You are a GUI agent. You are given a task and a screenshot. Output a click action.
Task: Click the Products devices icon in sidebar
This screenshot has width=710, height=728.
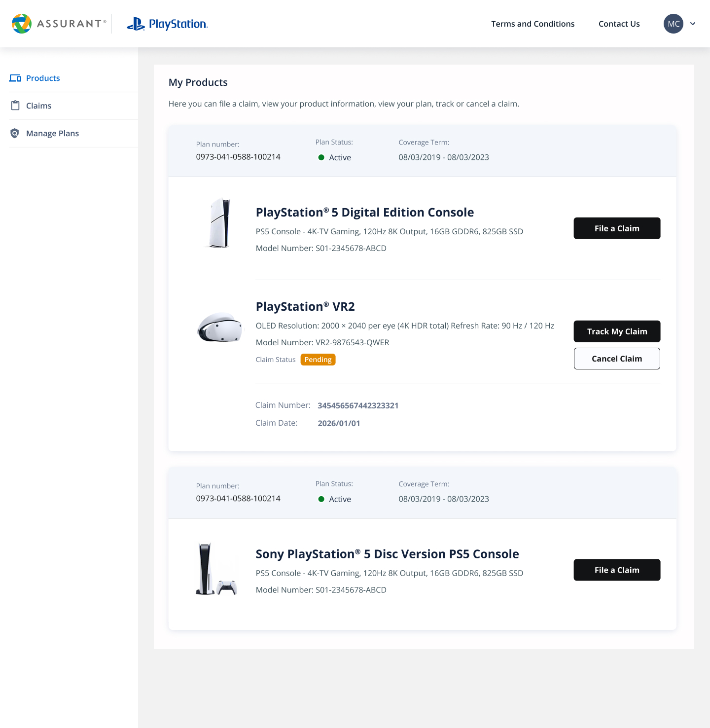pos(15,78)
